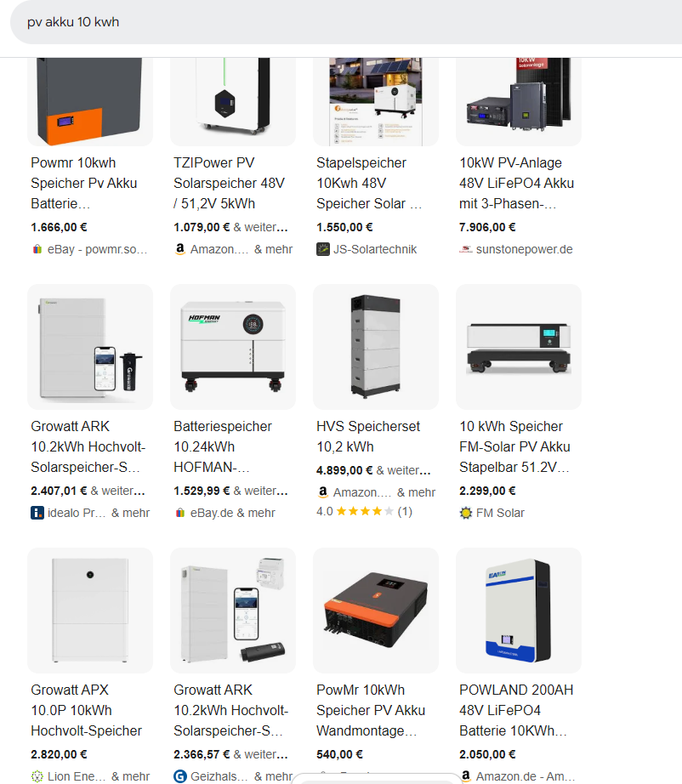Open the PowMr 10kWh Wandmontage title
Screen dimensions: 682x784
point(371,710)
